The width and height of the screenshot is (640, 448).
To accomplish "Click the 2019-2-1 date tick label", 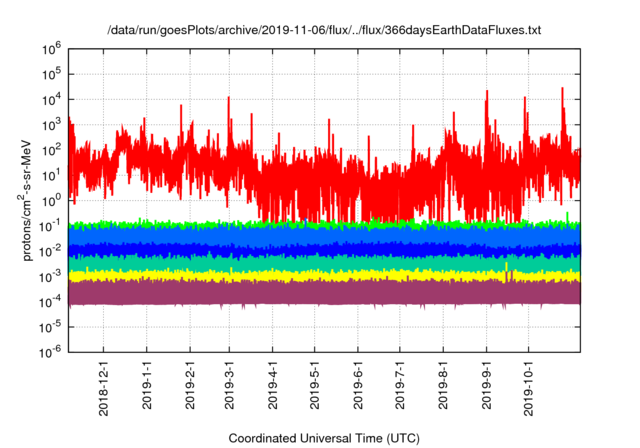I will tap(190, 385).
